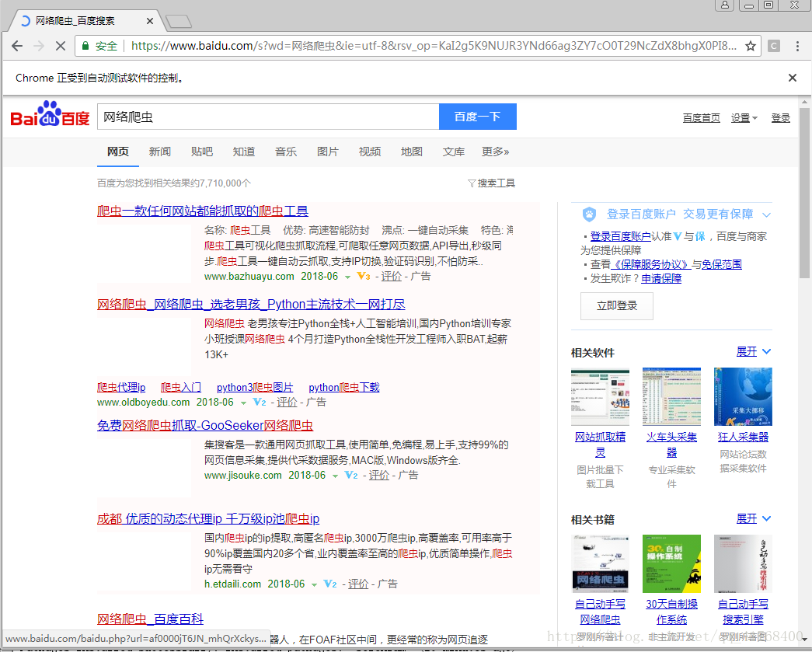Open the 更多» tab

click(x=496, y=152)
